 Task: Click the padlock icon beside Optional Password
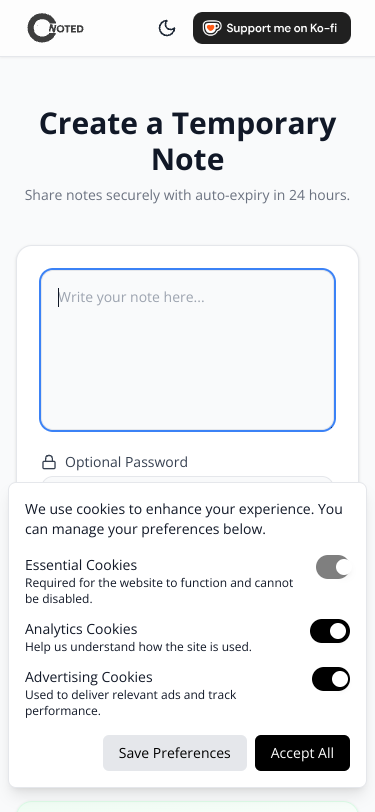coord(49,461)
